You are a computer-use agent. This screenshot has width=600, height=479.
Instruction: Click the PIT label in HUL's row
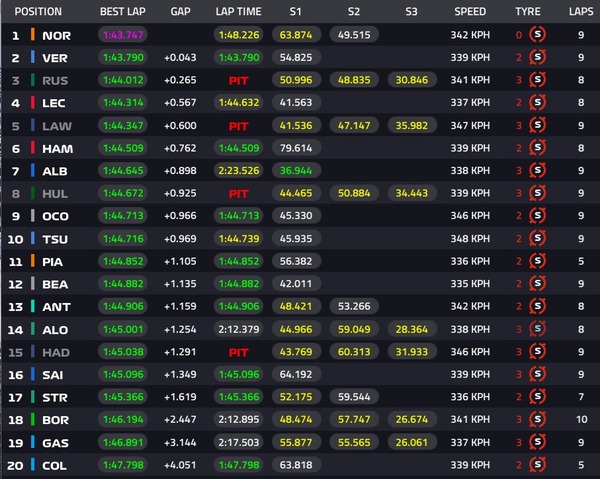coord(238,194)
